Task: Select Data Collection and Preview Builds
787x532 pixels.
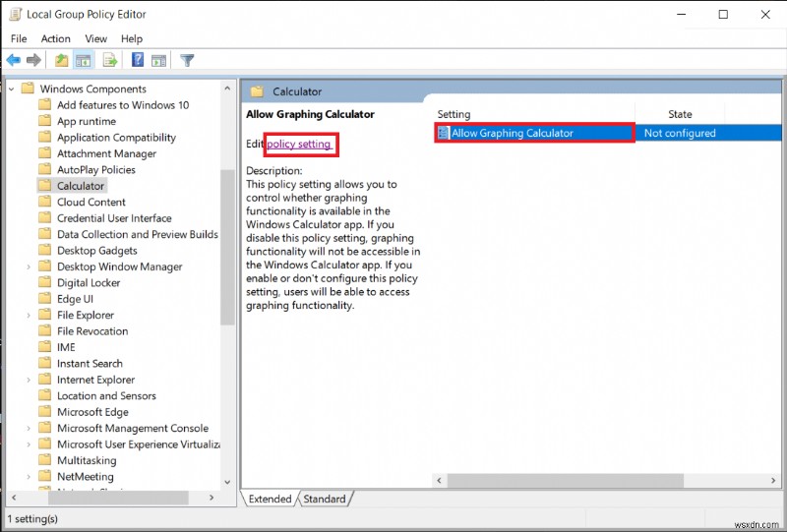Action: point(138,234)
